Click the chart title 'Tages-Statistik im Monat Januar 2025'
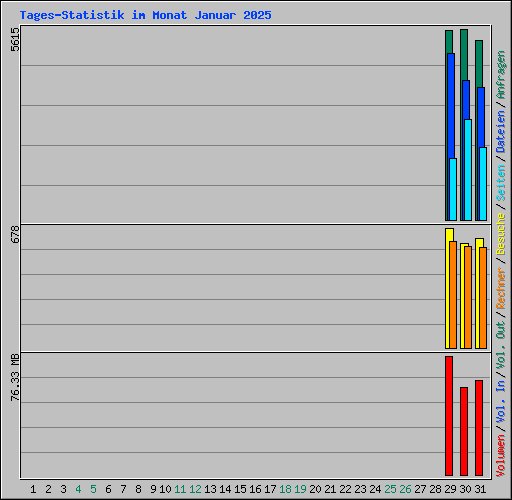The height and width of the screenshot is (500, 512). point(145,15)
